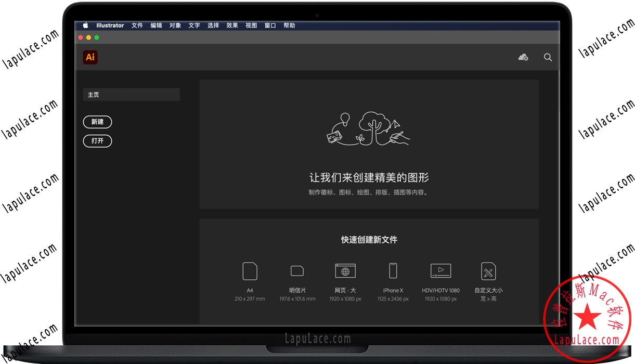Open the 窗口 menu
The width and height of the screenshot is (635, 364).
point(270,25)
